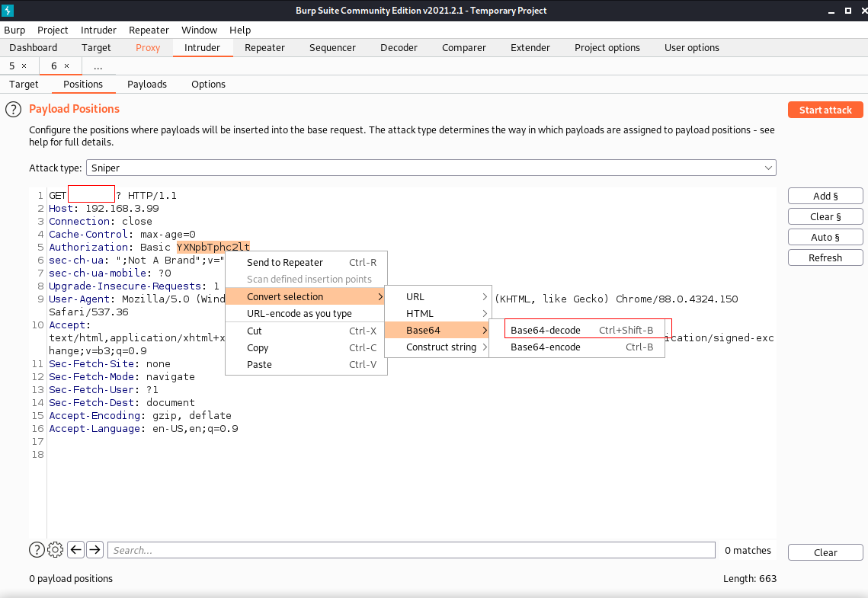Switch to the main Target tab

[x=96, y=47]
